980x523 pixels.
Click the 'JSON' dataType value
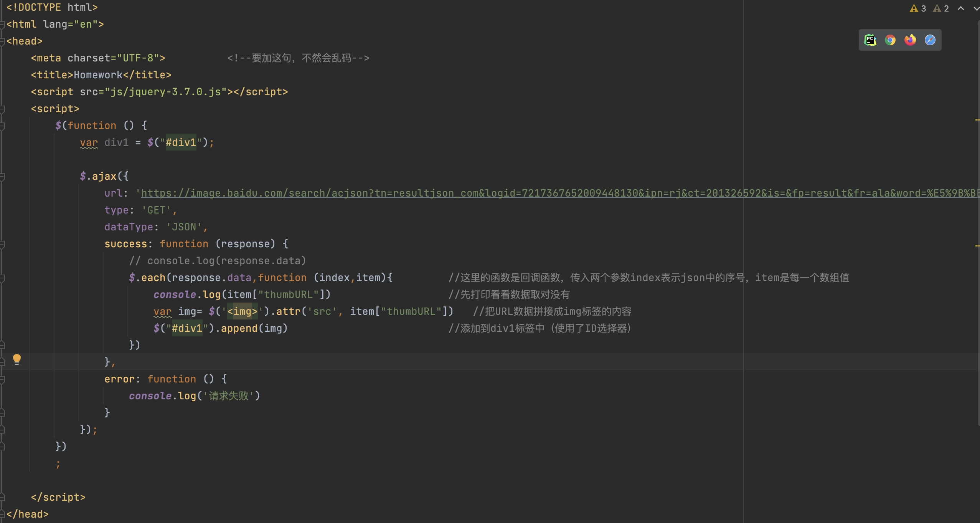[184, 227]
